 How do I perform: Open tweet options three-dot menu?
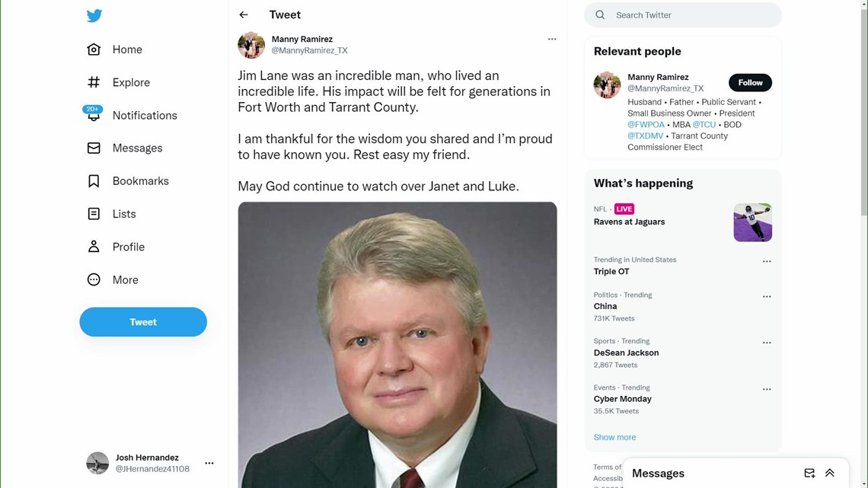[x=552, y=39]
